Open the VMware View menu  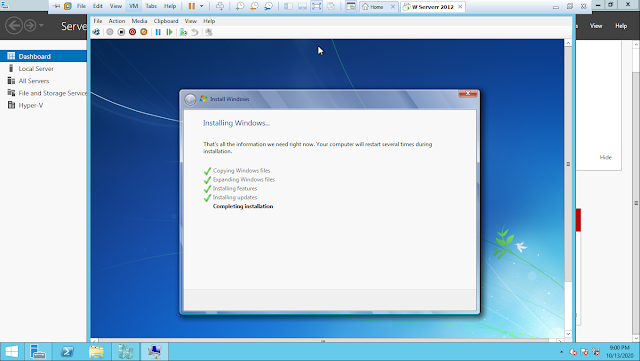click(x=116, y=6)
